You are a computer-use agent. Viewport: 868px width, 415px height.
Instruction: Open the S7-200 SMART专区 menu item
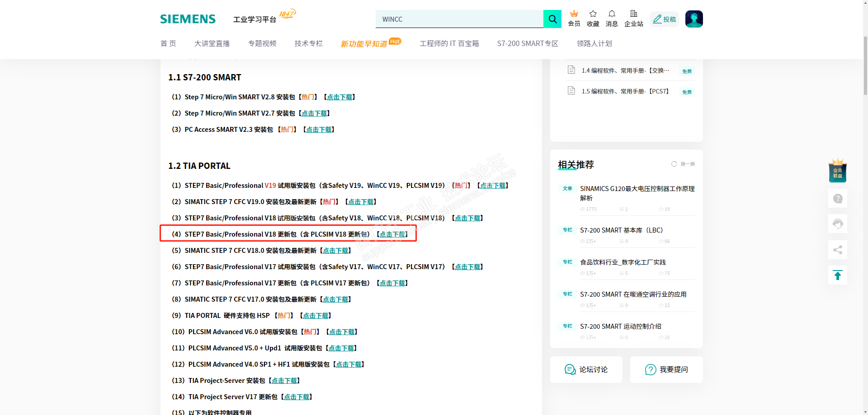[528, 43]
